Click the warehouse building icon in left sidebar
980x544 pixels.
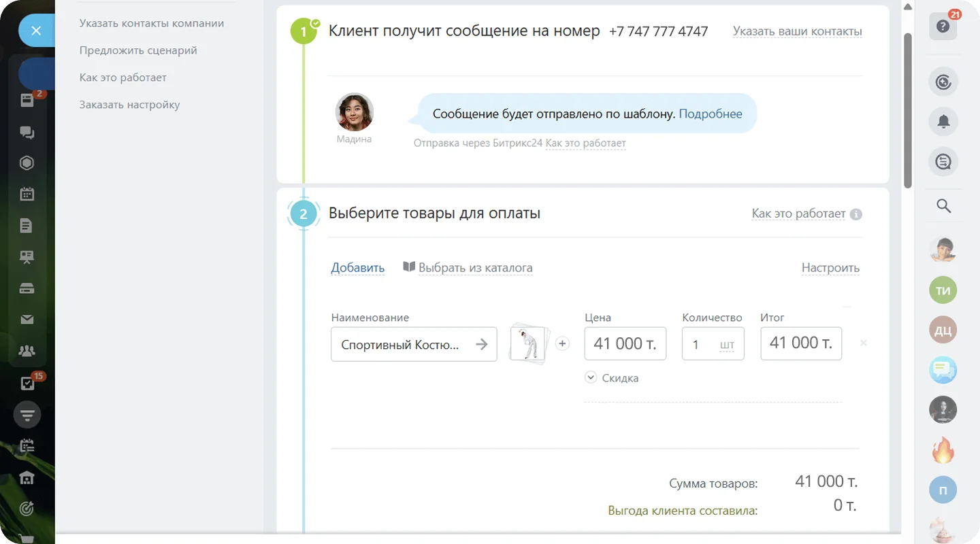point(27,478)
